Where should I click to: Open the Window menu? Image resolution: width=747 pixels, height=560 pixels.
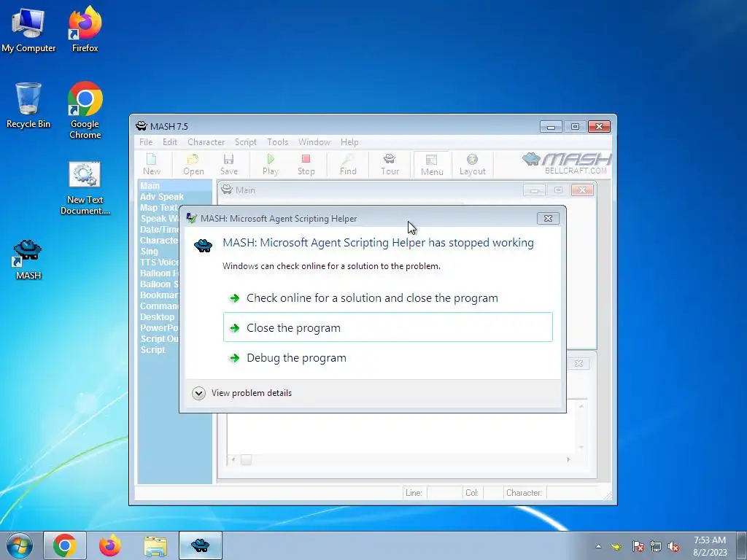pos(314,142)
